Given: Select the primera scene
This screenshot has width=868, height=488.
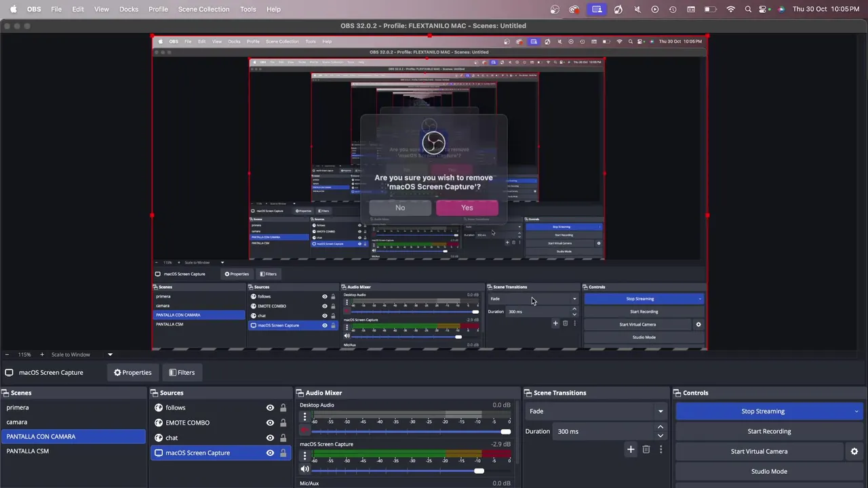Looking at the screenshot, I should (x=73, y=407).
